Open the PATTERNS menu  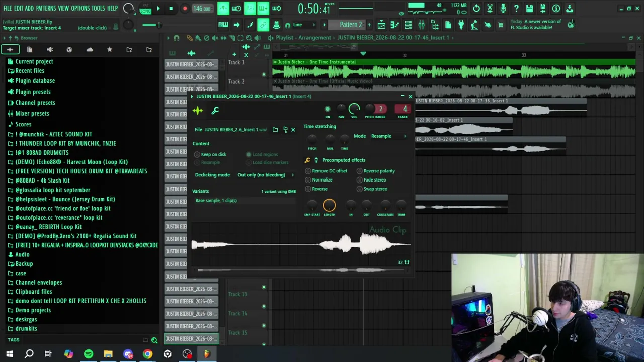(x=46, y=8)
